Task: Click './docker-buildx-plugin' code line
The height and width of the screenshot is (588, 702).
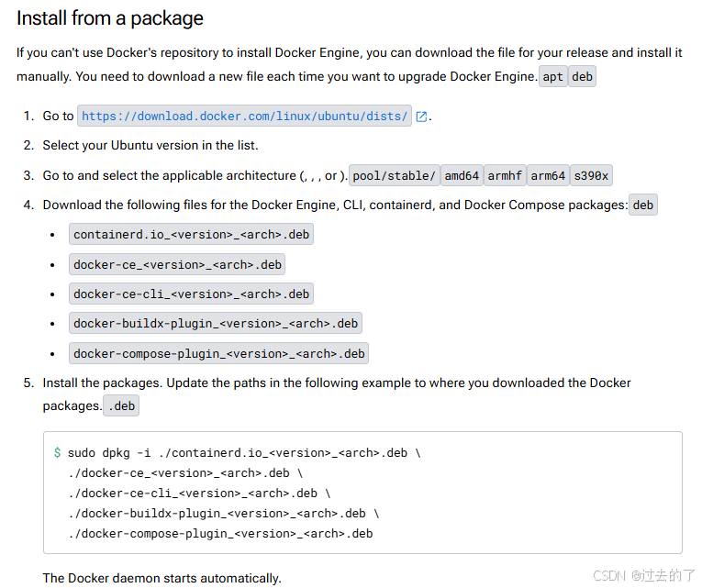Action: [x=224, y=514]
